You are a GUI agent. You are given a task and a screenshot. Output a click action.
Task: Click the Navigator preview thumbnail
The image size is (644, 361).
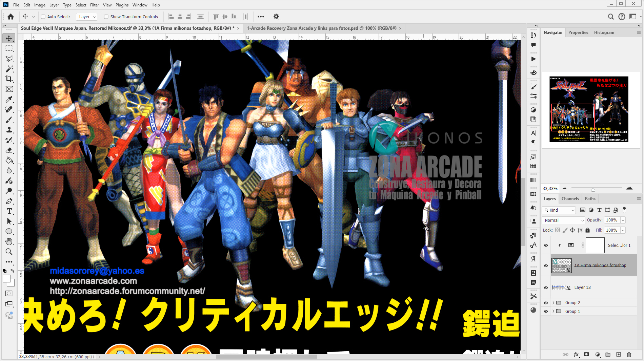point(589,109)
